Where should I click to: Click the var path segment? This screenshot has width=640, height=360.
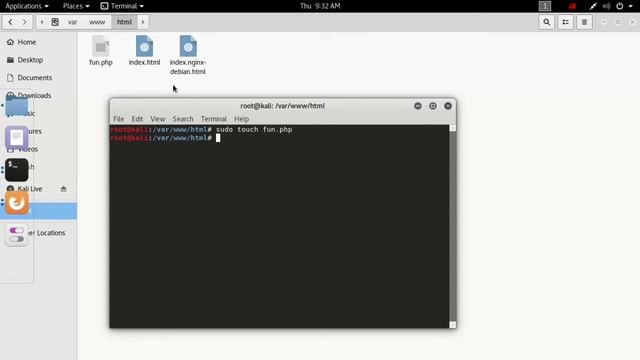(73, 22)
